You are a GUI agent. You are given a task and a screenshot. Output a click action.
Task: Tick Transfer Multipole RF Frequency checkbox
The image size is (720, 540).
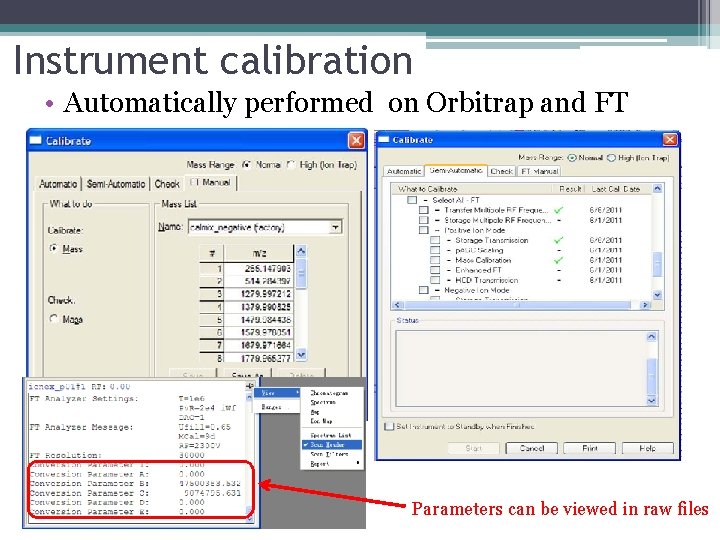[423, 210]
